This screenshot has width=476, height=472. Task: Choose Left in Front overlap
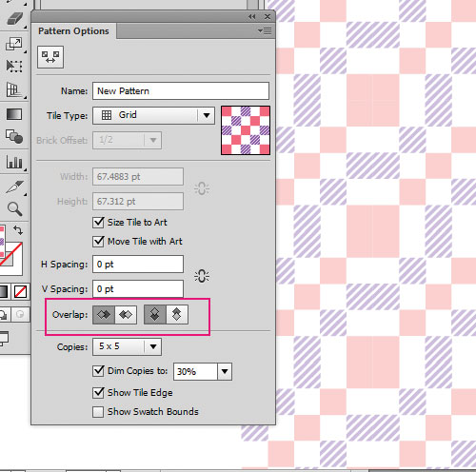click(x=104, y=315)
